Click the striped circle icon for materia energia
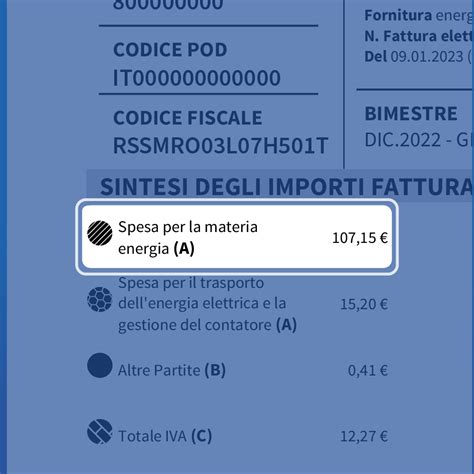The image size is (474, 474). 100,233
